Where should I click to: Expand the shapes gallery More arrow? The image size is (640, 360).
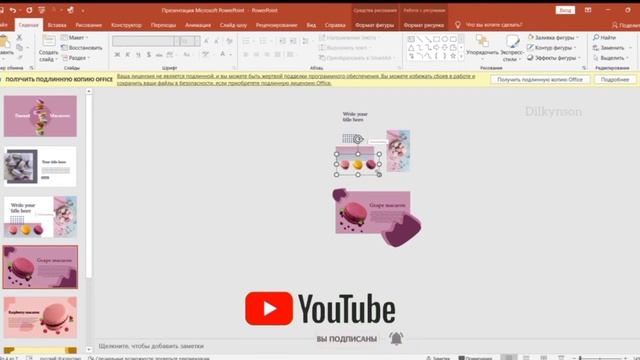click(x=461, y=57)
